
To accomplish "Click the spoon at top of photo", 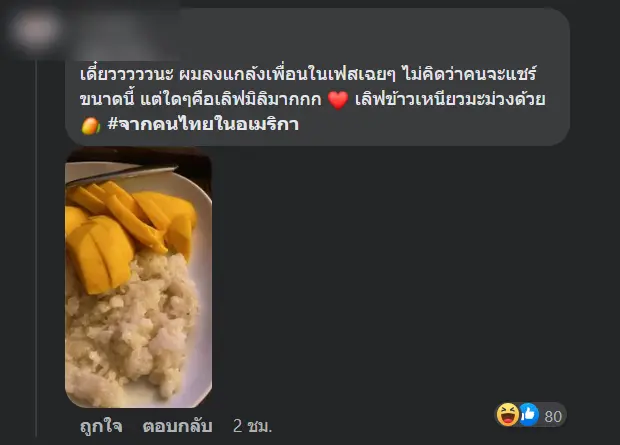I will [x=121, y=175].
